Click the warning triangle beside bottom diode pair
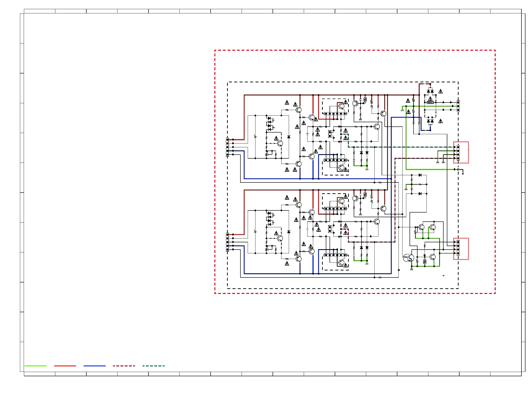This screenshot has width=532, height=395. pos(441,121)
